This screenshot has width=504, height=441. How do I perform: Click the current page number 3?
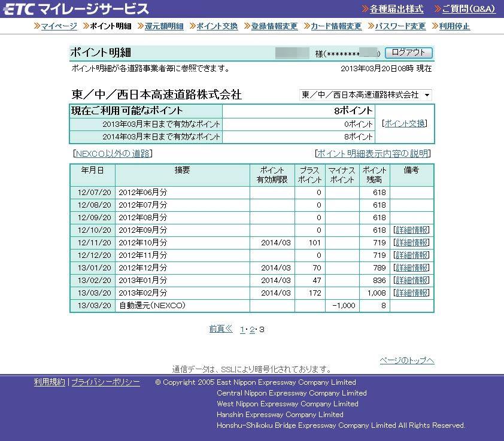point(262,330)
